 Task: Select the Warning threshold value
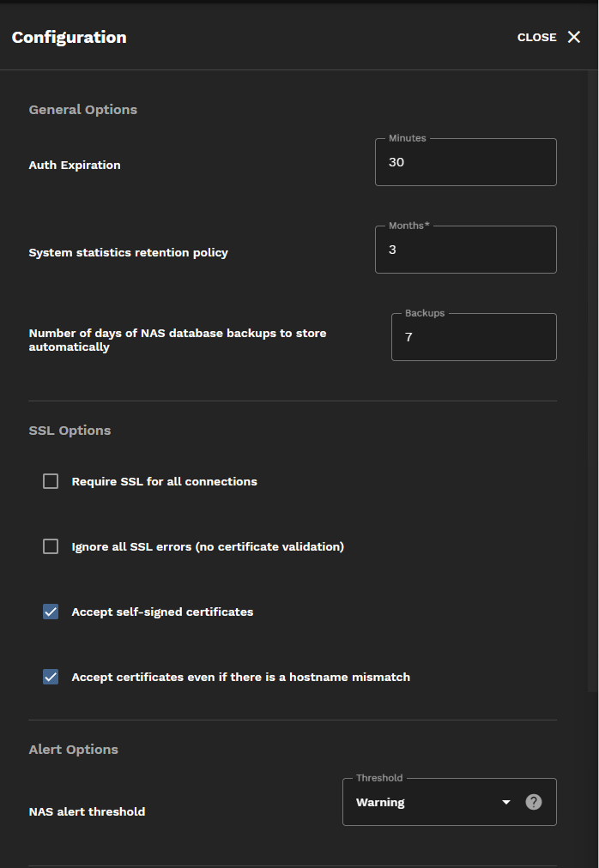tap(378, 801)
